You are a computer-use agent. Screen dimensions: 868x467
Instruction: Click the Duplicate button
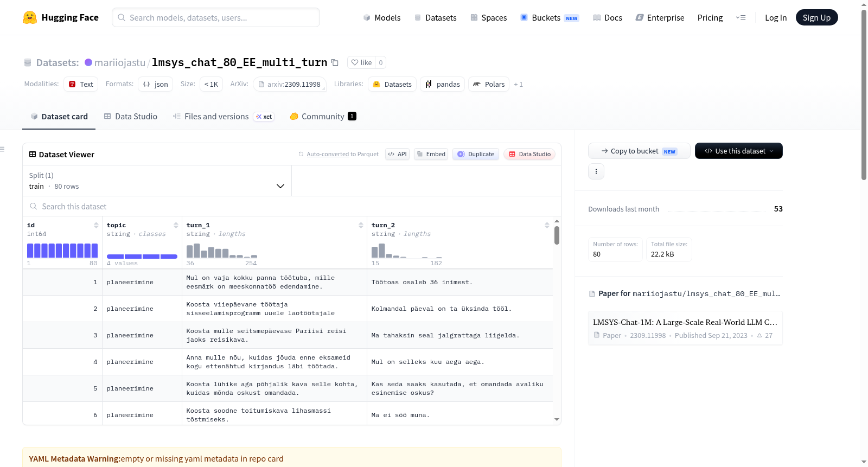[476, 154]
